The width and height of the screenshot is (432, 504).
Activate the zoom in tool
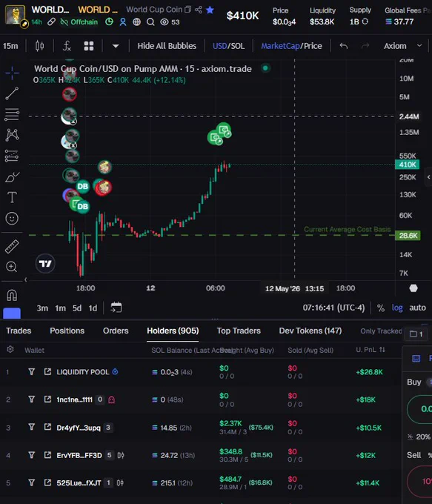(12, 267)
